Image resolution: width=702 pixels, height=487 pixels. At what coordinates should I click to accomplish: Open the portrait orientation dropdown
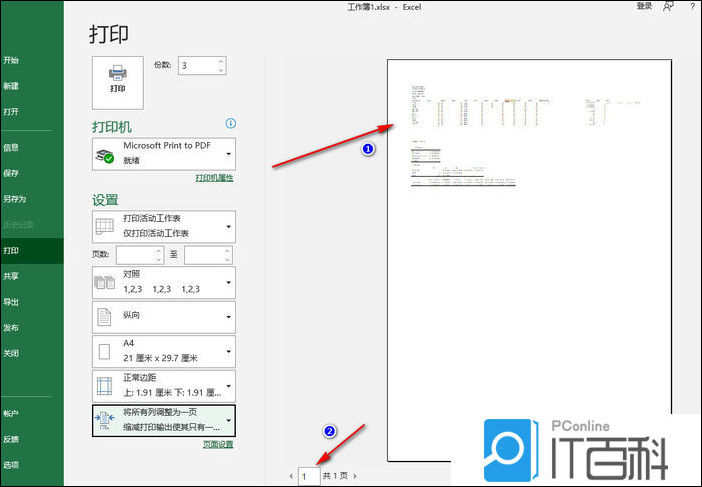coord(164,317)
